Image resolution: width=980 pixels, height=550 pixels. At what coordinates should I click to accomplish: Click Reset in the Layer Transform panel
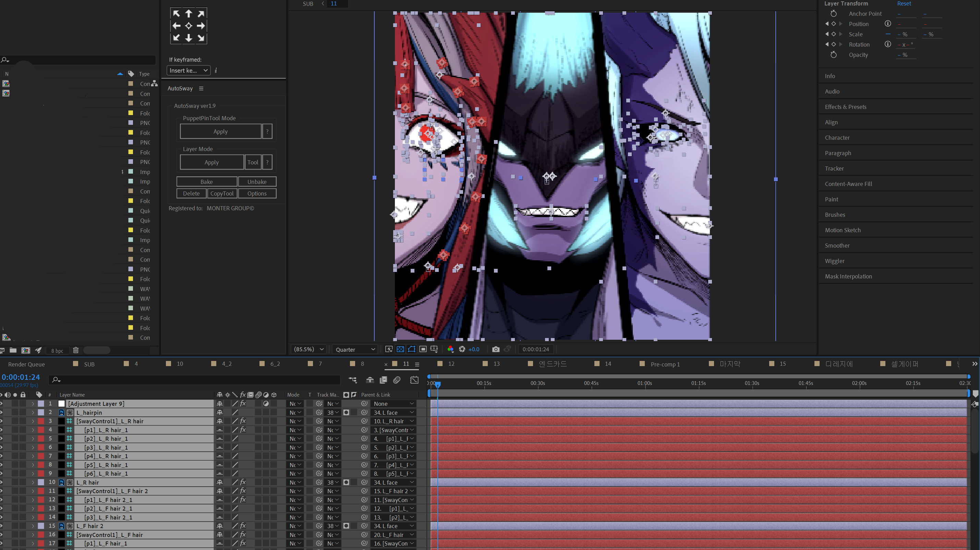[904, 3]
